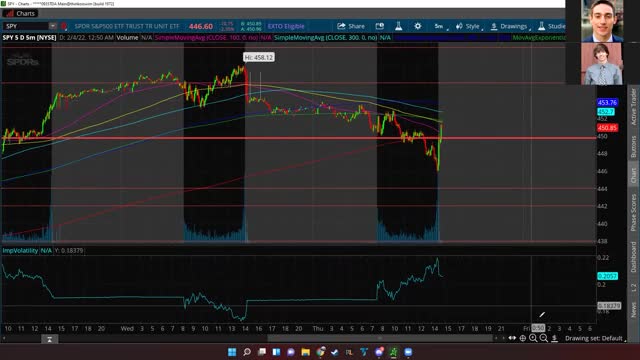Open the Style dropdown menu
Image resolution: width=640 pixels, height=360 pixels.
[469, 26]
